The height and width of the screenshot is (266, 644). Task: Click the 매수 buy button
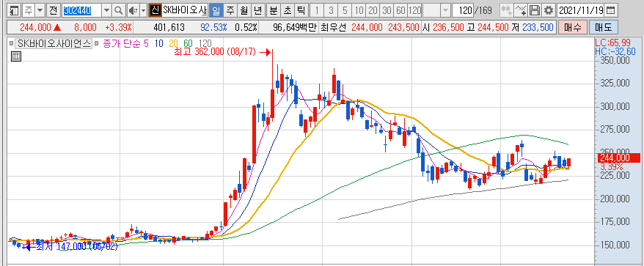(572, 28)
